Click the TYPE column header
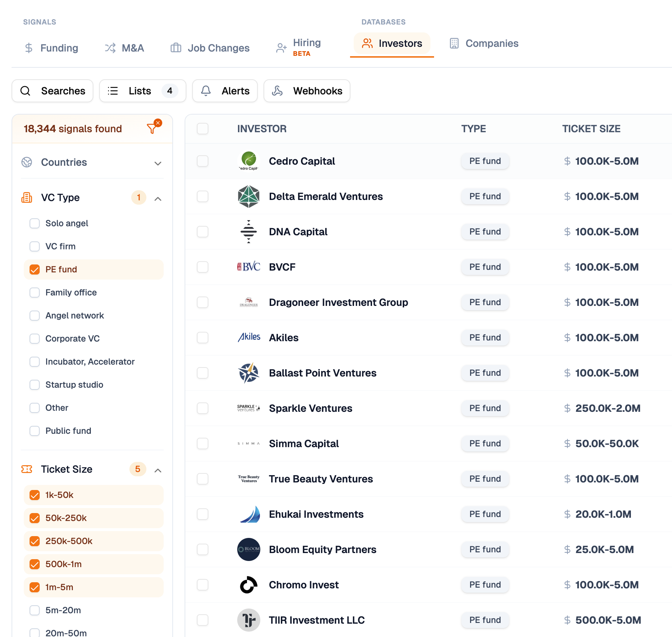Screen dimensions: 672x637 [x=474, y=129]
